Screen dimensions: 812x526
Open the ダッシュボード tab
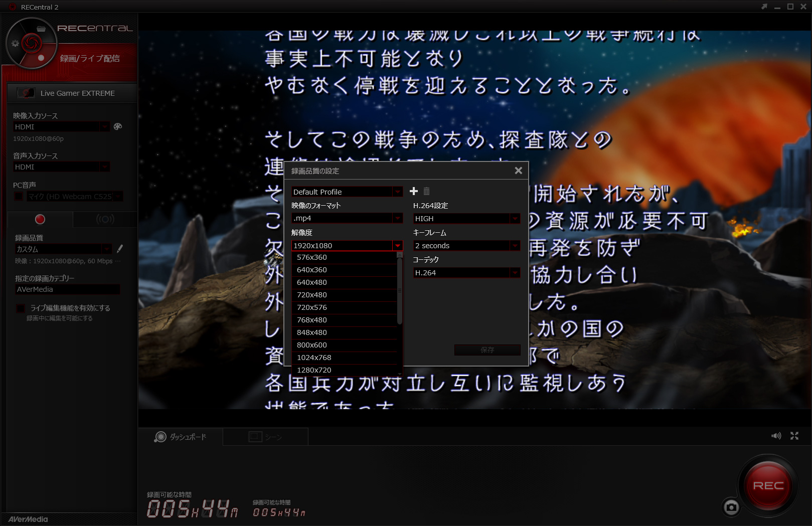pyautogui.click(x=181, y=437)
